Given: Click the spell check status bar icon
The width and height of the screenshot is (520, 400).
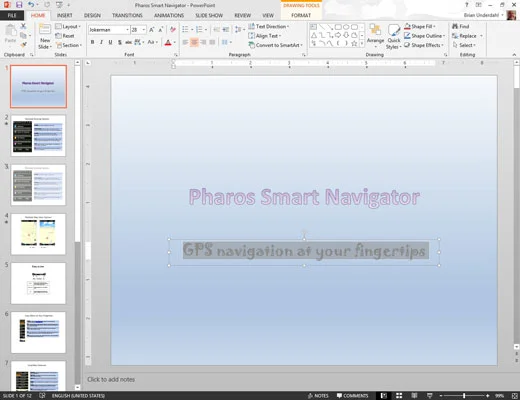Looking at the screenshot, I should pos(42,396).
